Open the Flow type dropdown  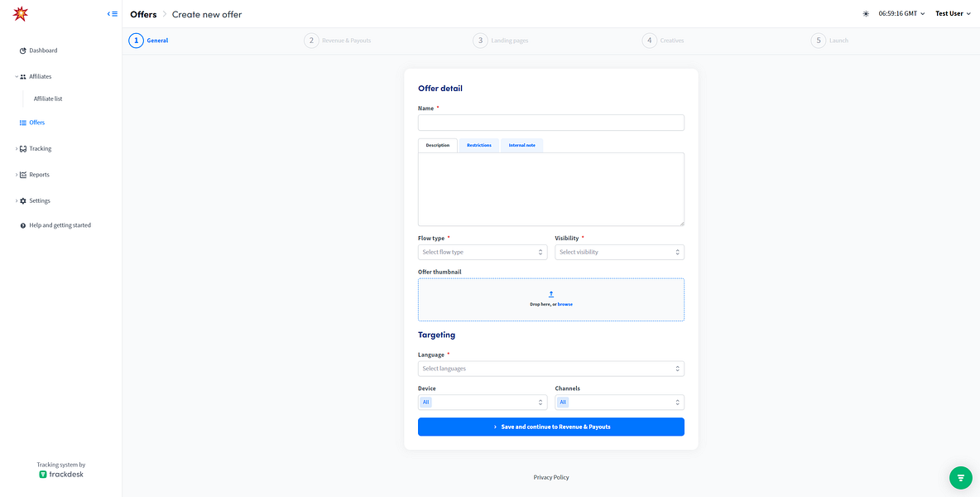(483, 252)
